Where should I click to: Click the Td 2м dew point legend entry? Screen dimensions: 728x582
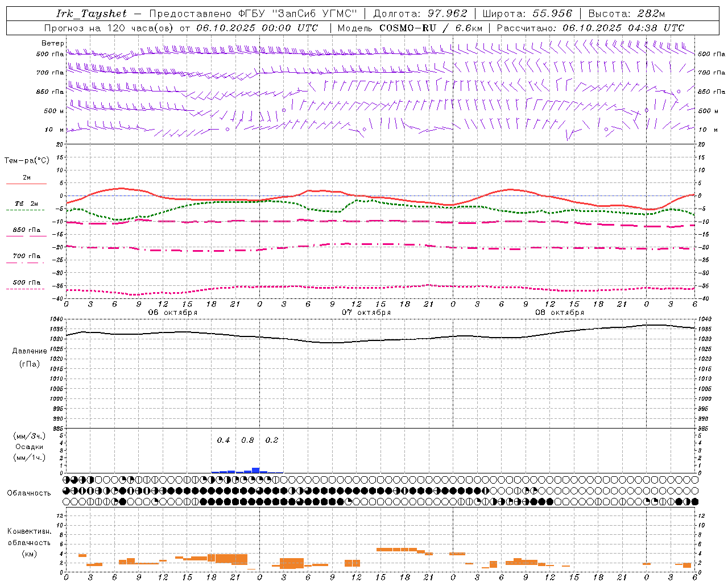27,203
